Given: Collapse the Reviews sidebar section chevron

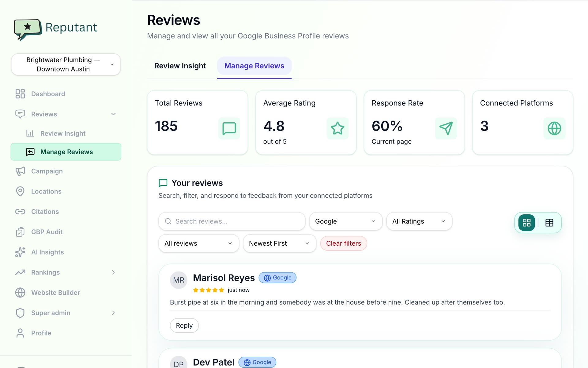Looking at the screenshot, I should point(113,114).
